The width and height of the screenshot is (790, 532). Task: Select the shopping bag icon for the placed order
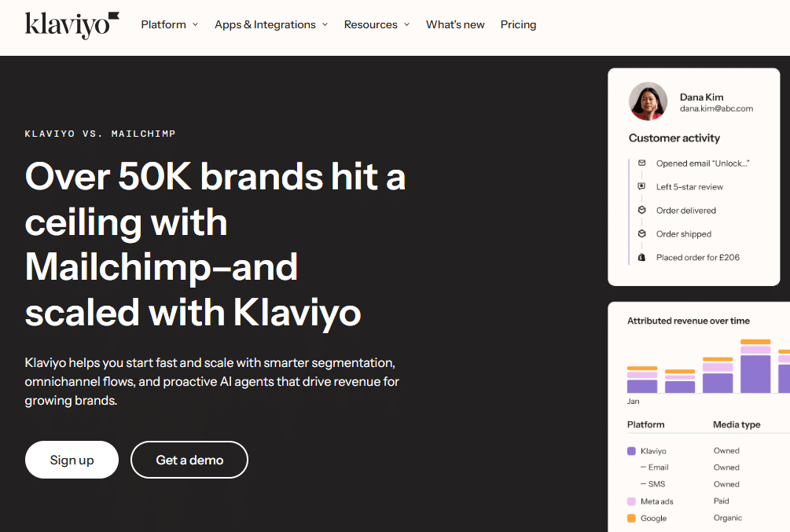[641, 257]
